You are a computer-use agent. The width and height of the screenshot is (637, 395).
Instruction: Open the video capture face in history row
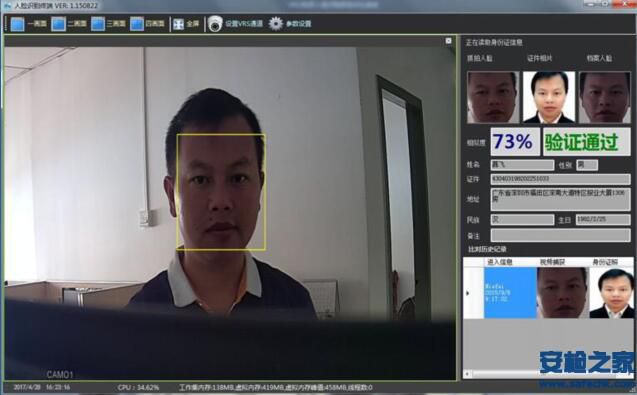click(563, 293)
